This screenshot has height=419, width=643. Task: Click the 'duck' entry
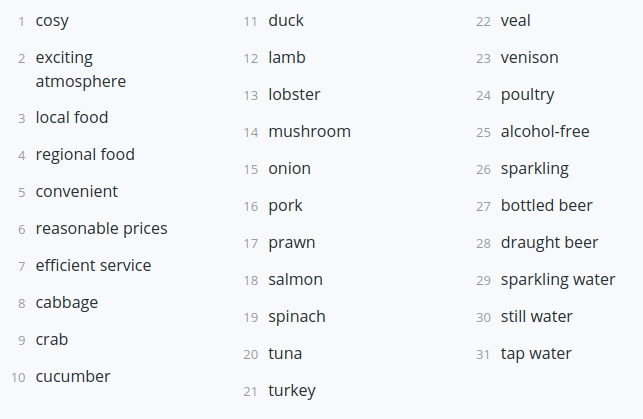286,20
